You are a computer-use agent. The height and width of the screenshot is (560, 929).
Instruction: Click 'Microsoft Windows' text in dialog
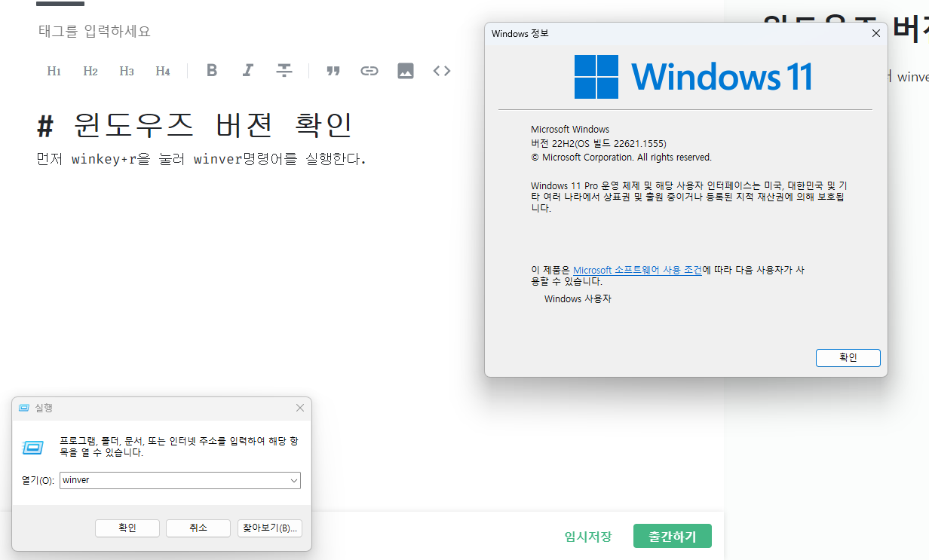coord(570,130)
